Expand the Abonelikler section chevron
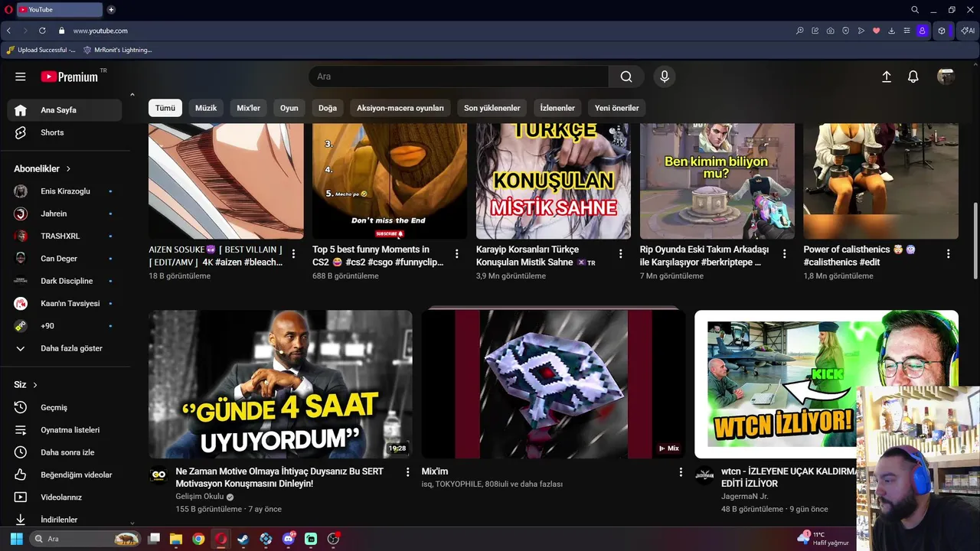Screen dimensions: 980x551 [x=68, y=168]
